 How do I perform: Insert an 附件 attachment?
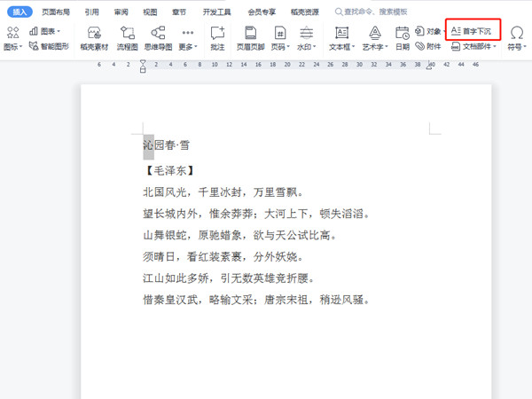pos(427,45)
